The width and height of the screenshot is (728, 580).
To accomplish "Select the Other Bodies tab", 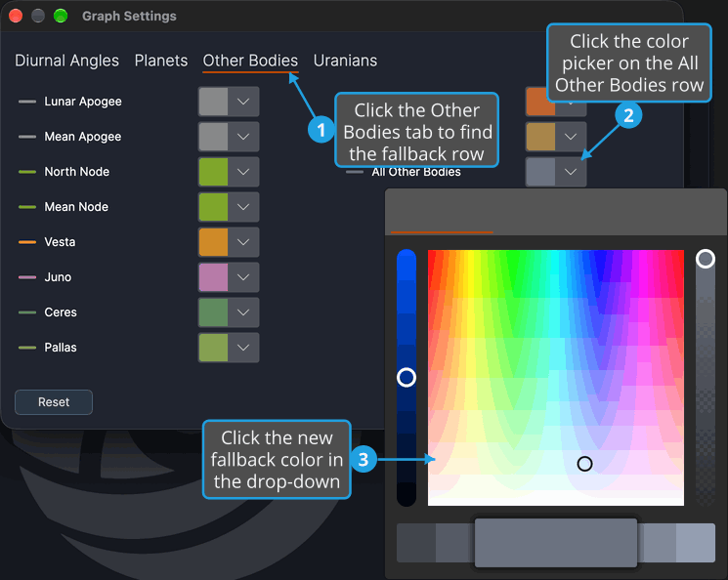I will pos(250,61).
